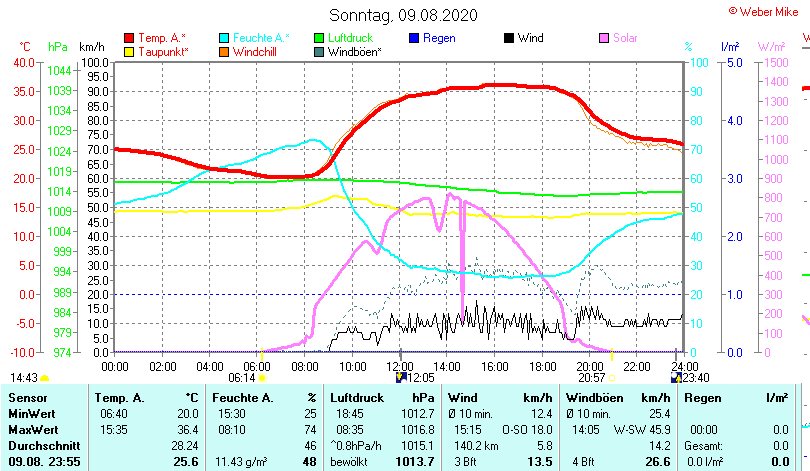Click the Windböen column header in table
Screen dimensions: 810x471
pos(595,398)
